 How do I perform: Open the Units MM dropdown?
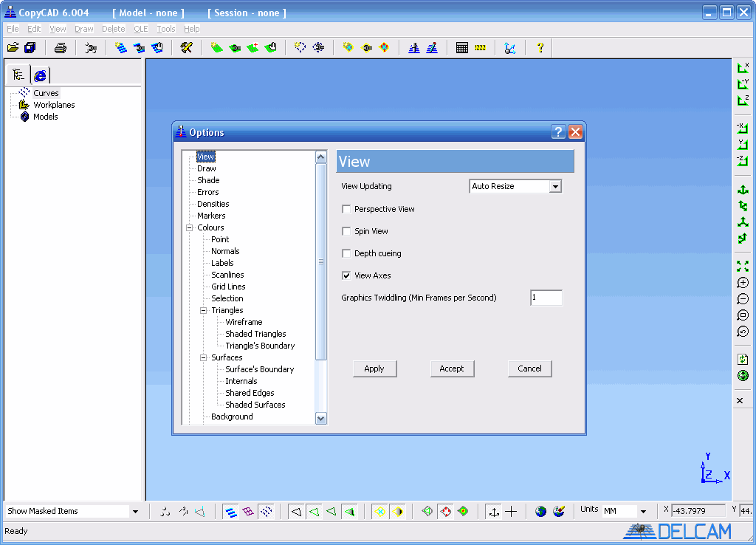point(643,511)
